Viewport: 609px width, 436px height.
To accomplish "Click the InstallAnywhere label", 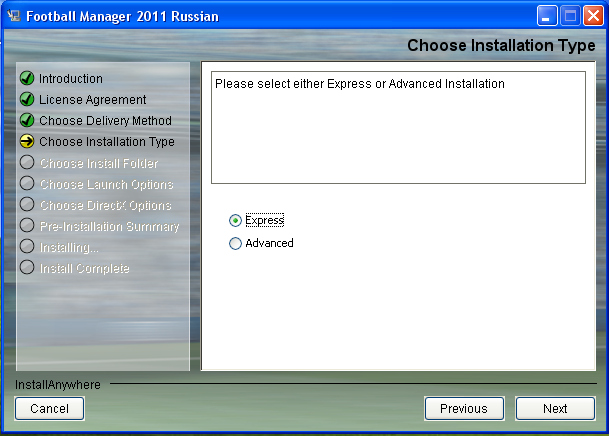I will (58, 385).
